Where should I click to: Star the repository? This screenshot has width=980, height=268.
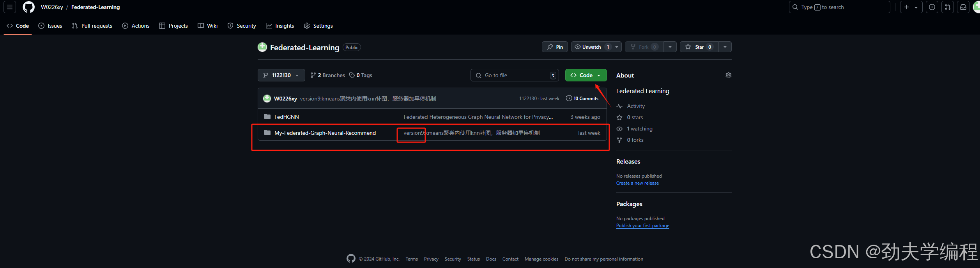[699, 47]
